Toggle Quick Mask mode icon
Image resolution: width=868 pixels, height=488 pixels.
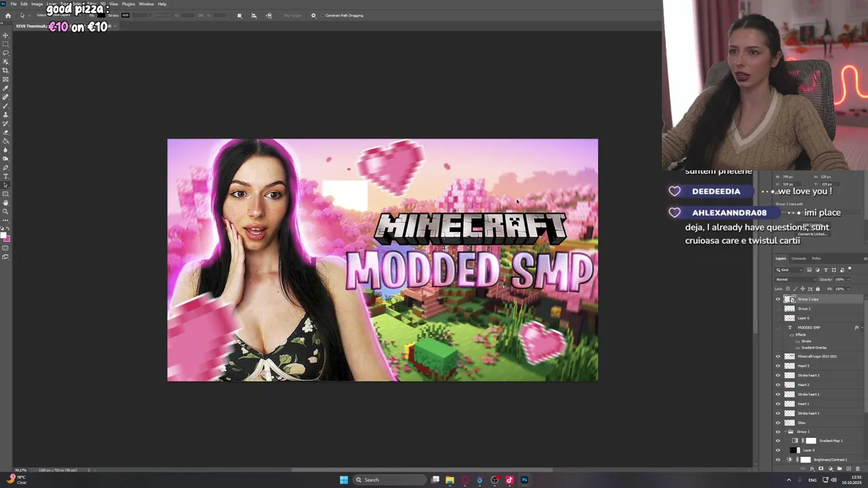pos(5,248)
